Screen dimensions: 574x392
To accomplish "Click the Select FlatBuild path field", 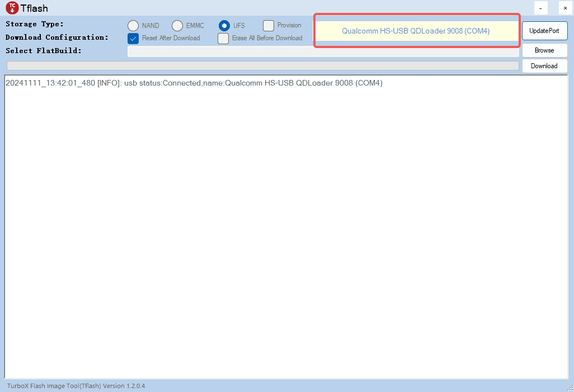I will pos(323,51).
